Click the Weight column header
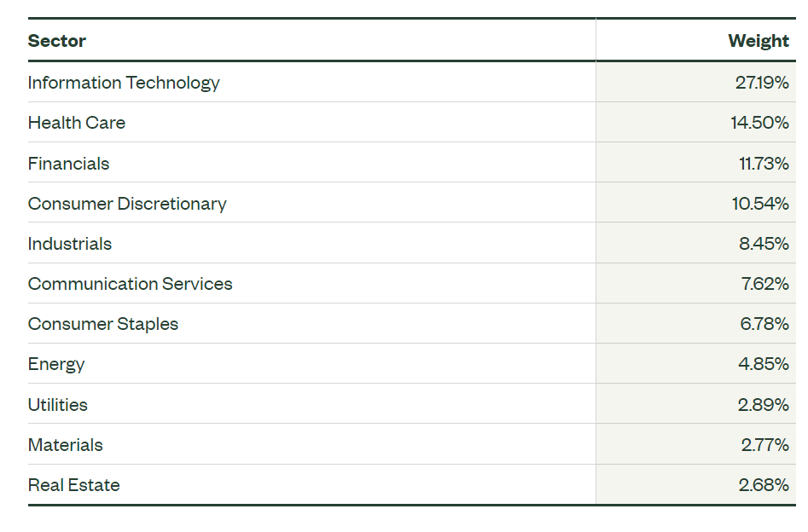The height and width of the screenshot is (532, 808). pyautogui.click(x=758, y=41)
